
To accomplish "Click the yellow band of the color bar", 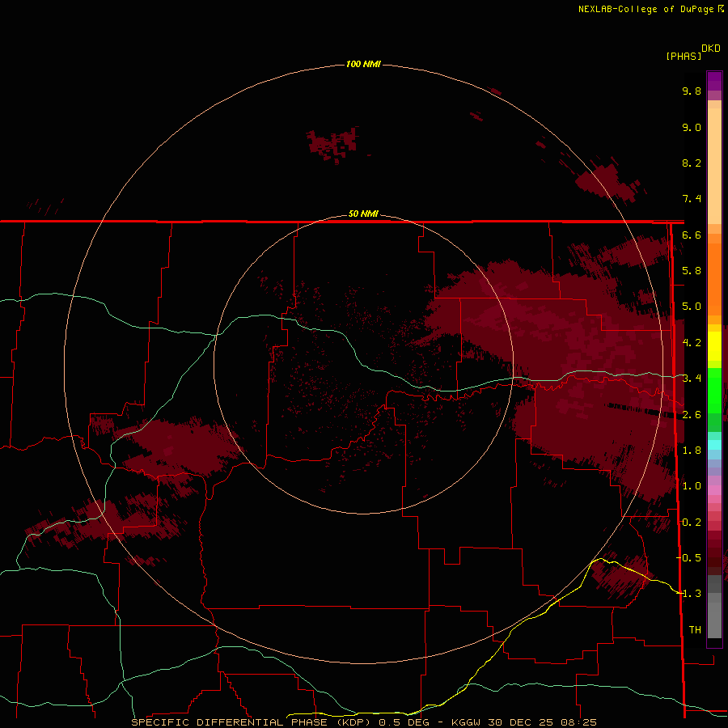I will point(714,346).
